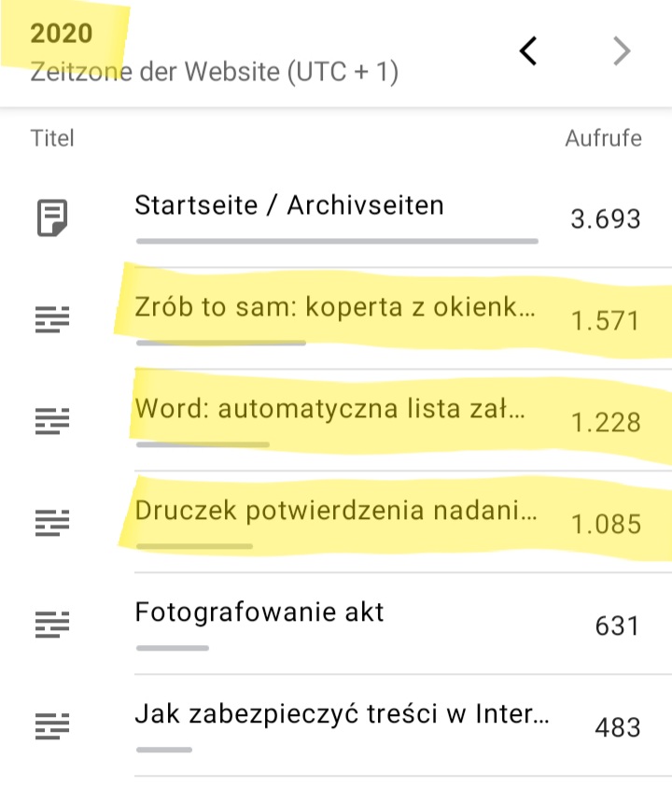Click the post icon beside Zrób to sam
Viewport: 672px width, 787px height.
tap(51, 321)
